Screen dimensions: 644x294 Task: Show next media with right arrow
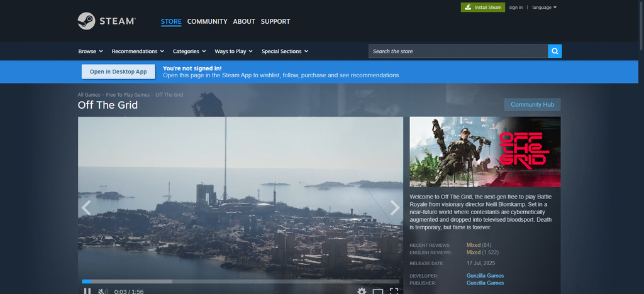[395, 207]
